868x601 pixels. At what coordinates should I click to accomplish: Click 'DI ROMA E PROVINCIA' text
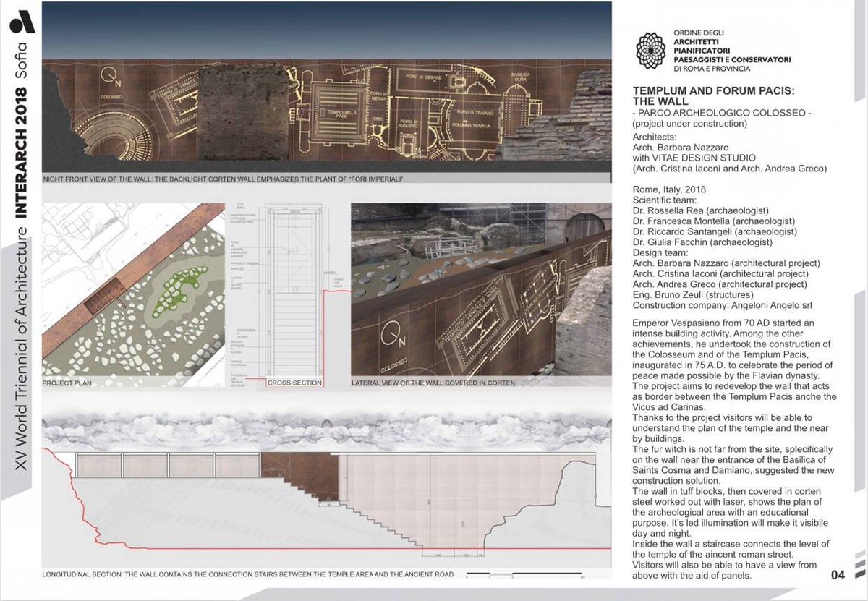(x=712, y=69)
